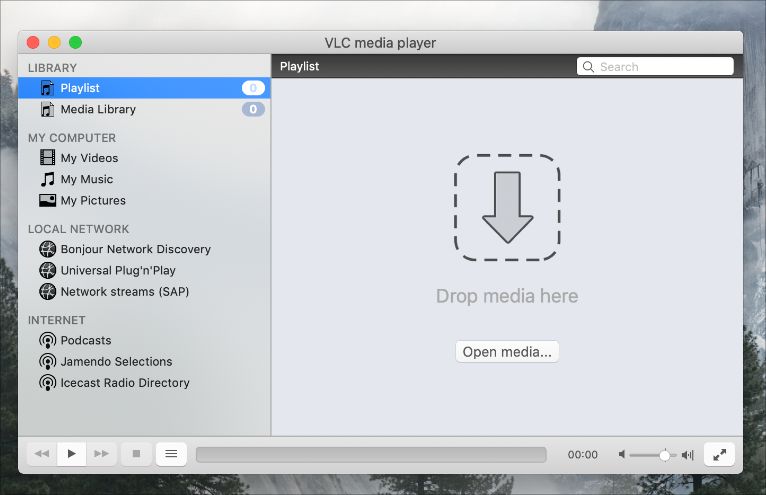Close the VLC window with red button
This screenshot has width=766, height=495.
tap(33, 43)
